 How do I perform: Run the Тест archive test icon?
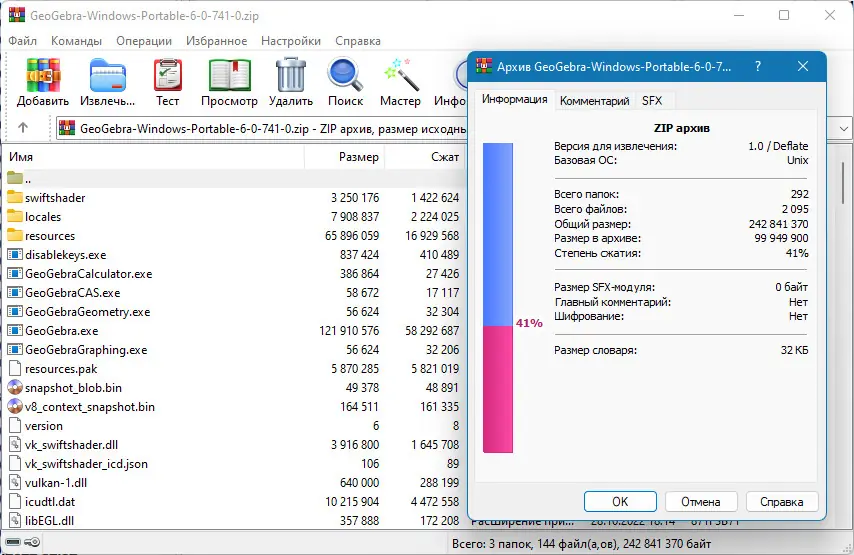pyautogui.click(x=167, y=75)
